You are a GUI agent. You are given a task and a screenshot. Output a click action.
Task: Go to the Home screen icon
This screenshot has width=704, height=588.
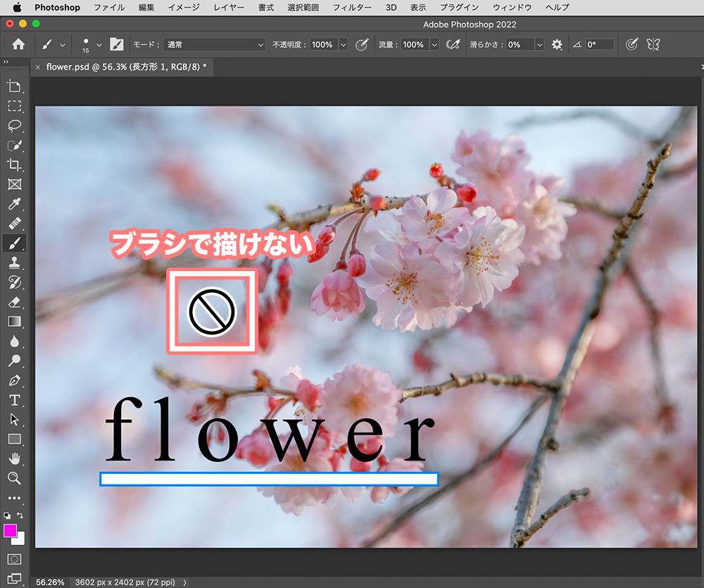pos(18,44)
